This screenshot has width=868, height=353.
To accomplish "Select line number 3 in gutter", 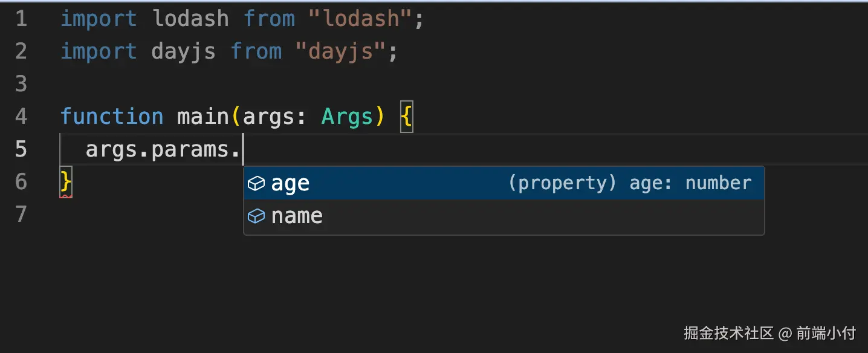I will (21, 84).
